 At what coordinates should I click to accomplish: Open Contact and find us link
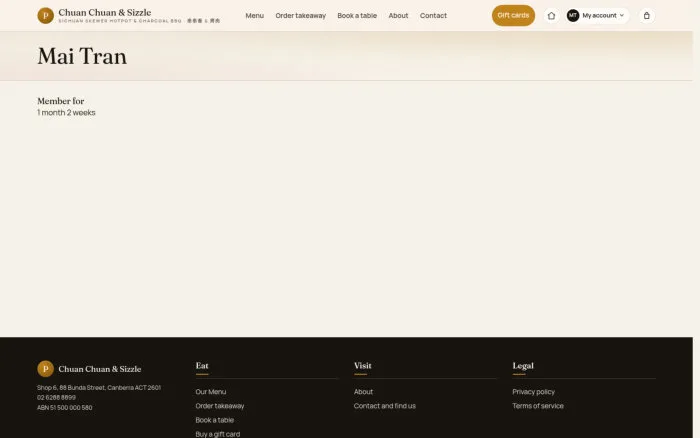coord(385,406)
